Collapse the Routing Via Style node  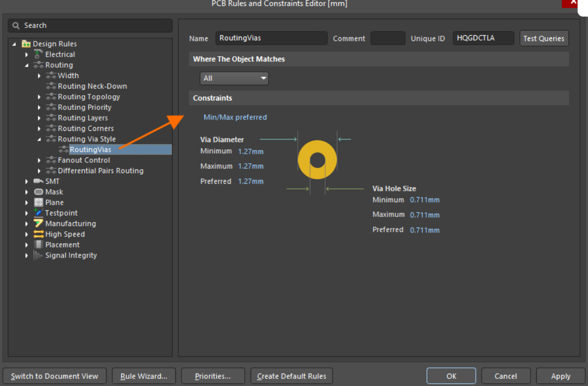(39, 139)
